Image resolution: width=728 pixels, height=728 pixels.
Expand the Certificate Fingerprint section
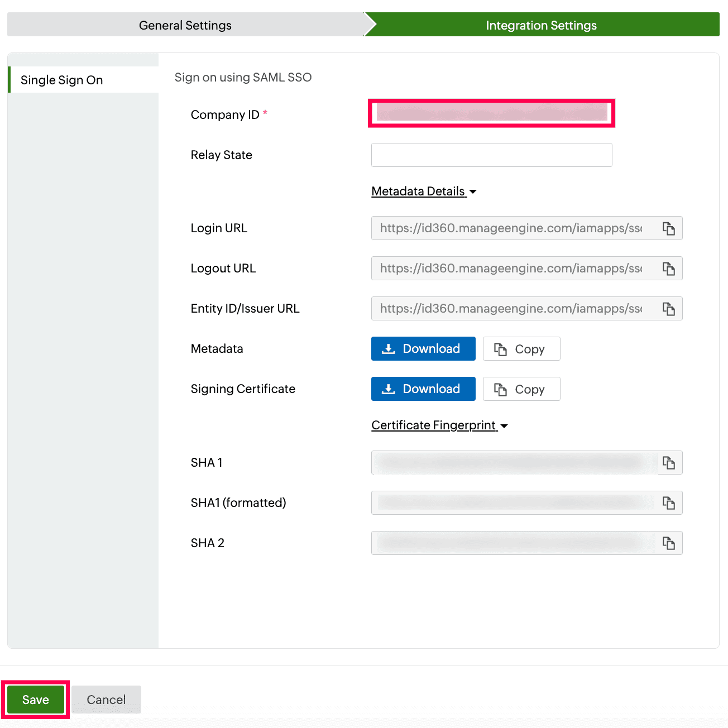point(434,425)
